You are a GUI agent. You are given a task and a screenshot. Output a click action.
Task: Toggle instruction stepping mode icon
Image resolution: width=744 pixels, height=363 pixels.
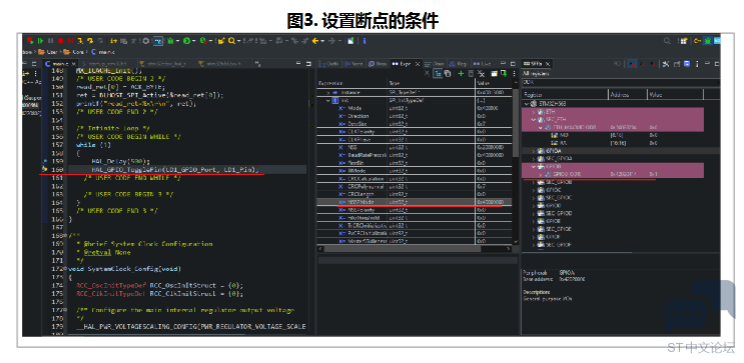113,41
